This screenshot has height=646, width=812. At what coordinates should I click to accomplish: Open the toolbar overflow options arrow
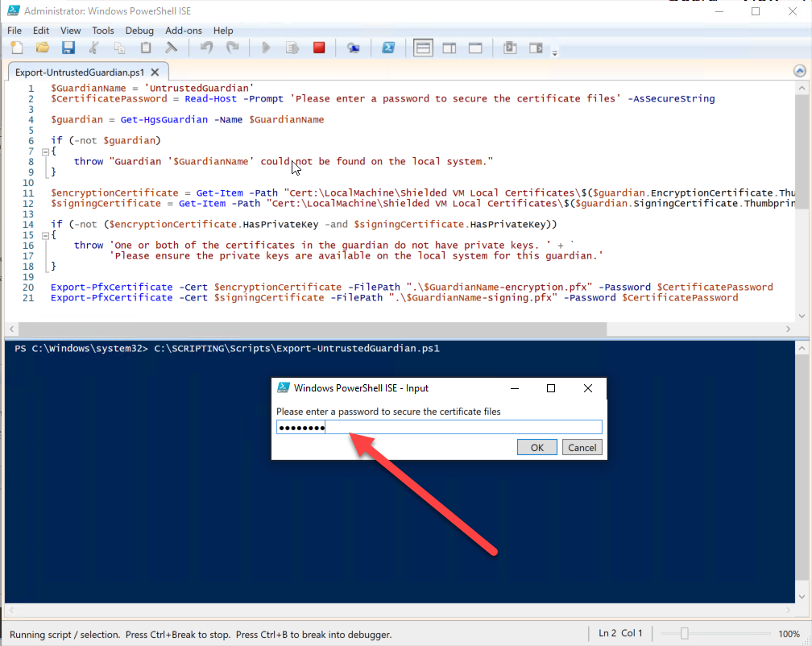pos(554,53)
